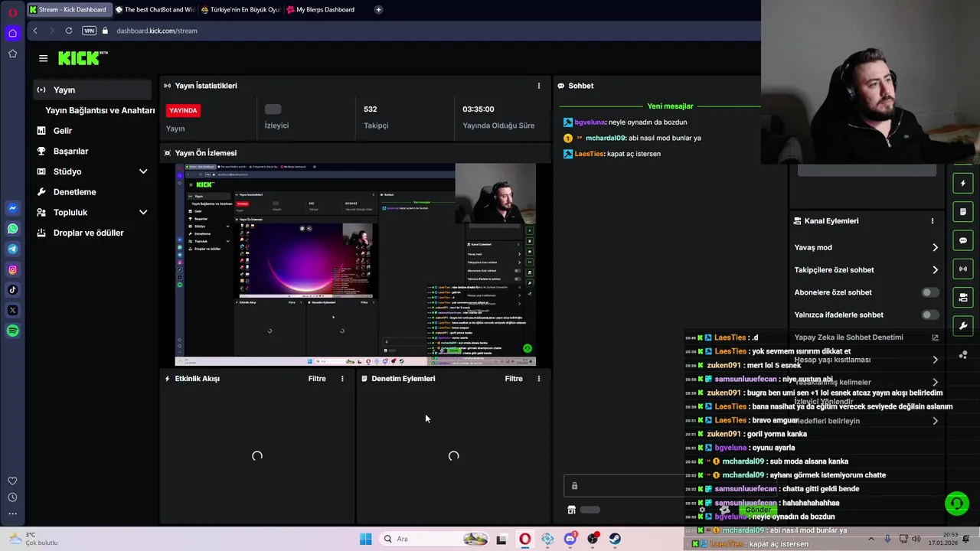Expand the Stüdyo sidebar section
The image size is (980, 551).
[x=142, y=171]
